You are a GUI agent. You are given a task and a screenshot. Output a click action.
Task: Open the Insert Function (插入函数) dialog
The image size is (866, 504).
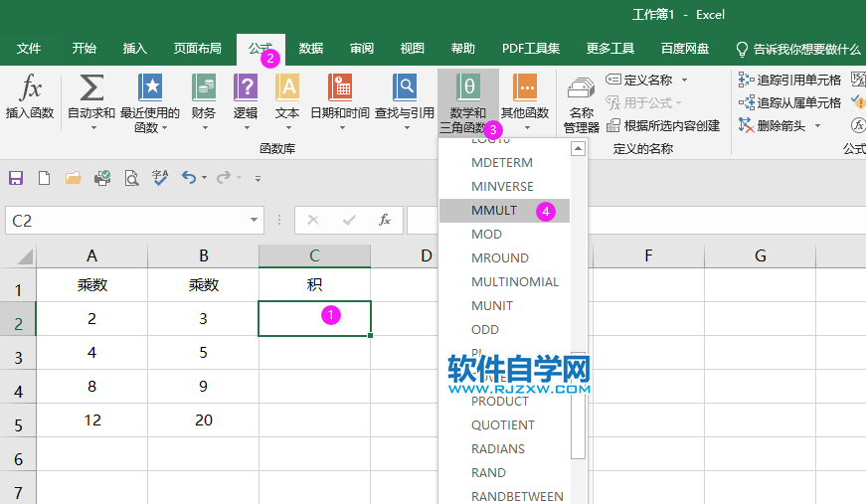pyautogui.click(x=30, y=96)
